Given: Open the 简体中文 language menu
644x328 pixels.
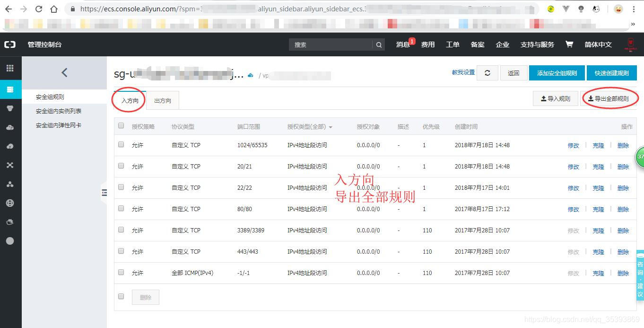Looking at the screenshot, I should (x=598, y=44).
